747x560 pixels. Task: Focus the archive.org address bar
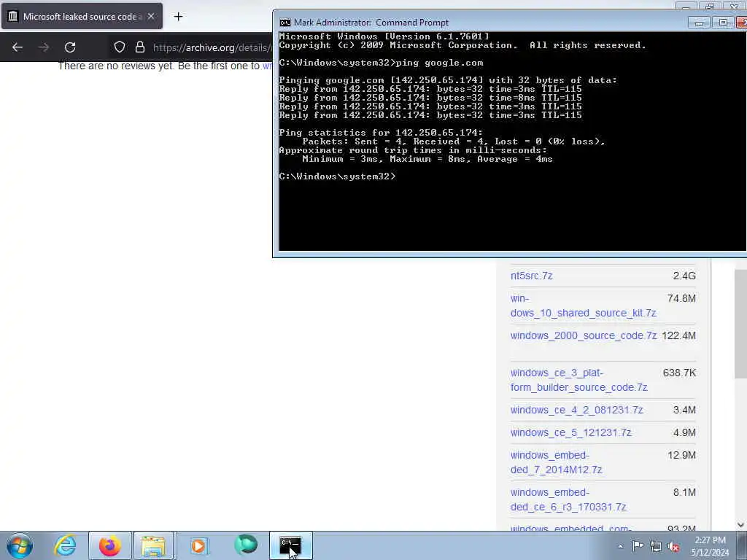[x=212, y=47]
